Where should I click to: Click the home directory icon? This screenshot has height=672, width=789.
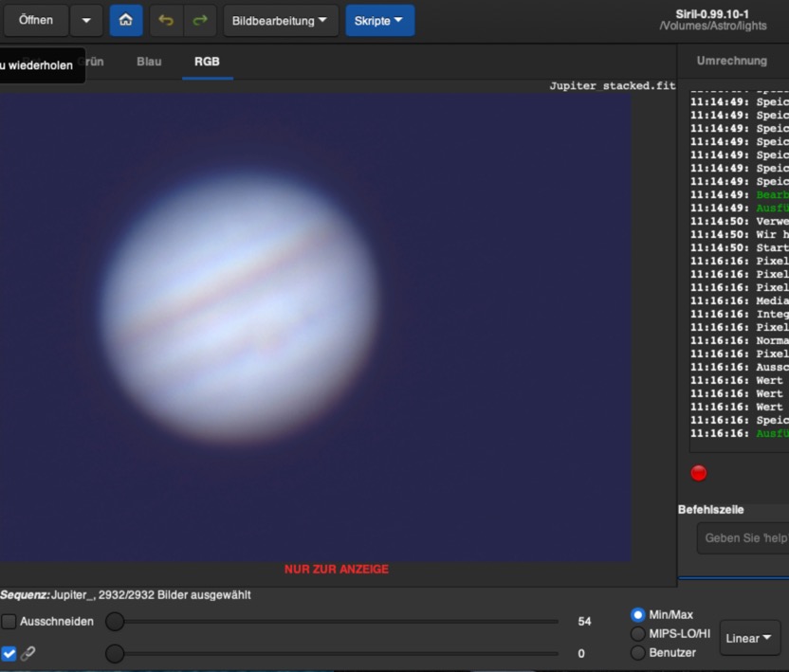pos(126,20)
